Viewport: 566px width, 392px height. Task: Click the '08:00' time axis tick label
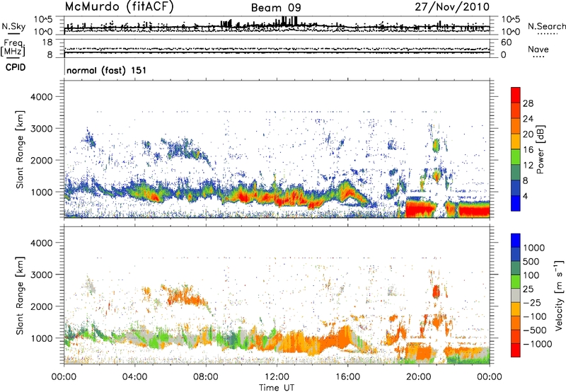tap(206, 377)
